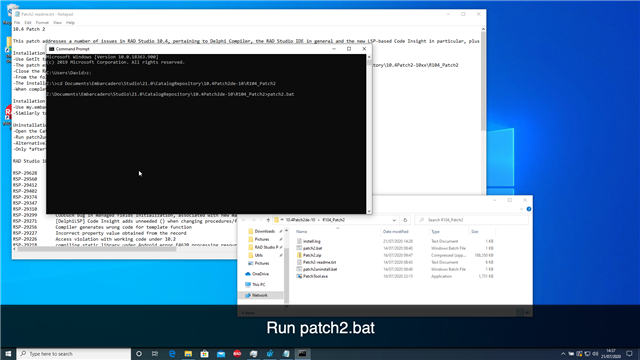The width and height of the screenshot is (640, 360).
Task: Open RAD Studio folder in sidebar
Action: coord(265,247)
